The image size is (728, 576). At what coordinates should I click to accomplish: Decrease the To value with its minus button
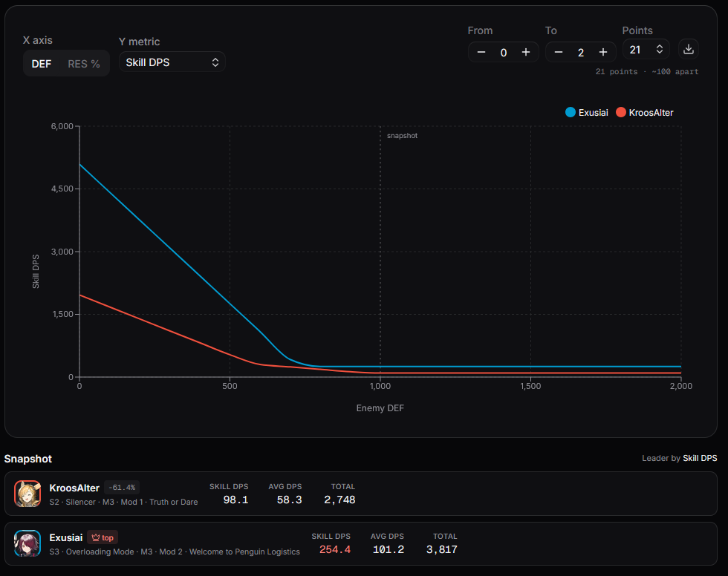[x=559, y=53]
